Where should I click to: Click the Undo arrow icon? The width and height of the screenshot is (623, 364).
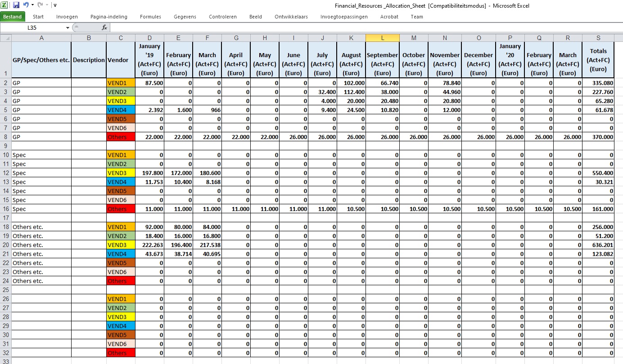pos(26,5)
